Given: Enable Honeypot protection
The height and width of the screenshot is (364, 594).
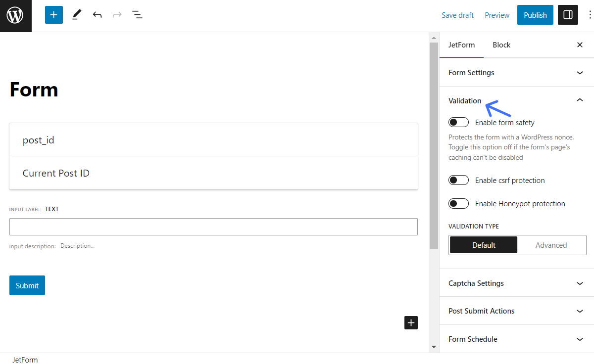Looking at the screenshot, I should 458,203.
